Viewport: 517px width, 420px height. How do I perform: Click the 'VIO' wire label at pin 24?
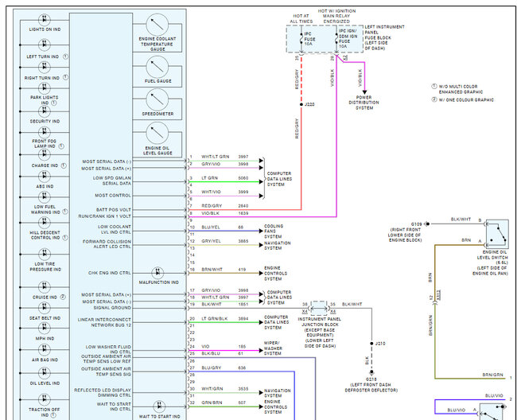coord(205,347)
